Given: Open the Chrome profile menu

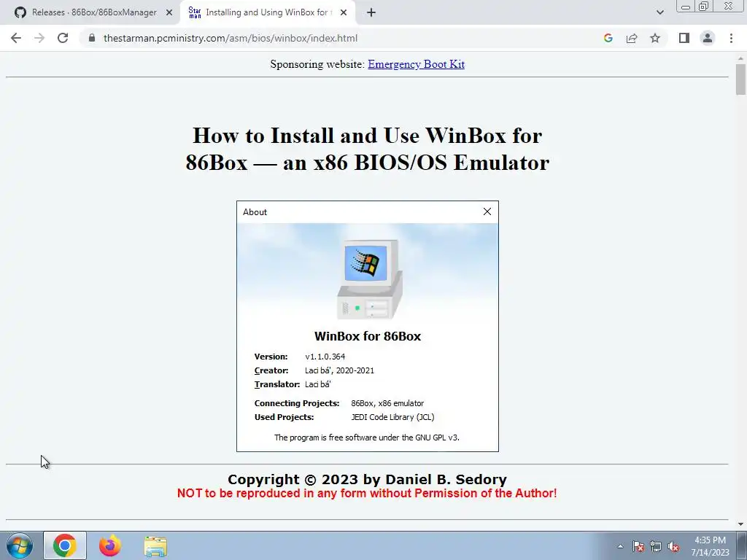Looking at the screenshot, I should click(708, 38).
